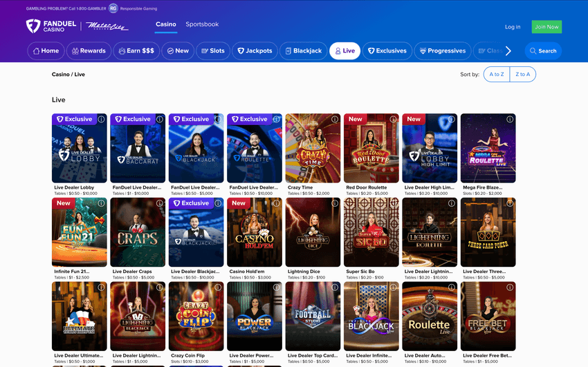Click the green Join Now button
588x367 pixels.
click(546, 26)
